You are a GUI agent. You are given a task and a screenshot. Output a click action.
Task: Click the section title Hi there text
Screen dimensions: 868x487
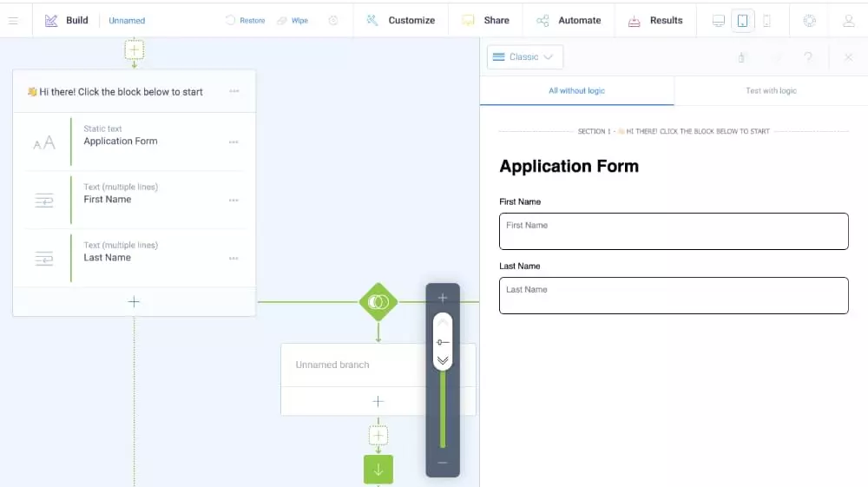point(121,92)
